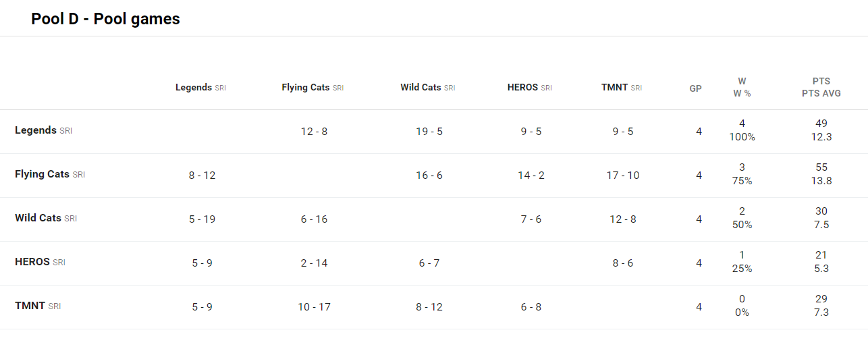Screen dimensions: 868x351
Task: Open HEROS team in row header
Action: (32, 262)
